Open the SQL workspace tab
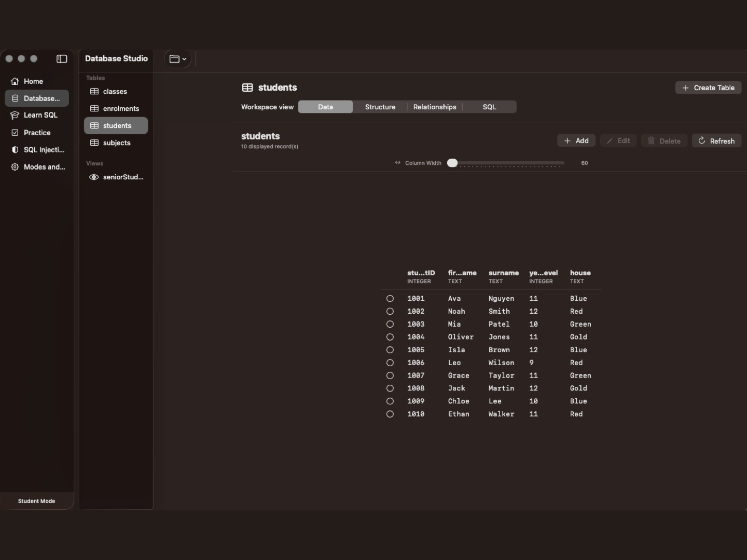 coord(489,107)
